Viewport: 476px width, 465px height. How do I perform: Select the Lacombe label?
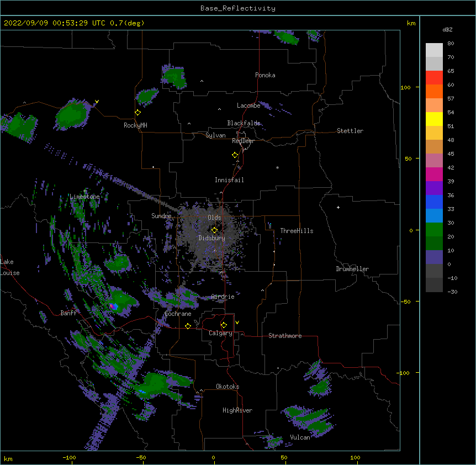click(248, 105)
